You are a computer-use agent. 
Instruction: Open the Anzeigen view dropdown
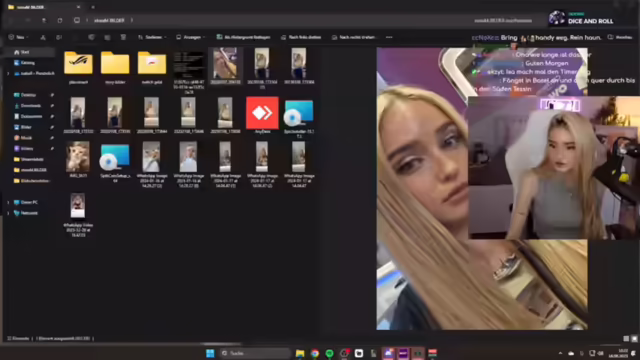tap(190, 37)
